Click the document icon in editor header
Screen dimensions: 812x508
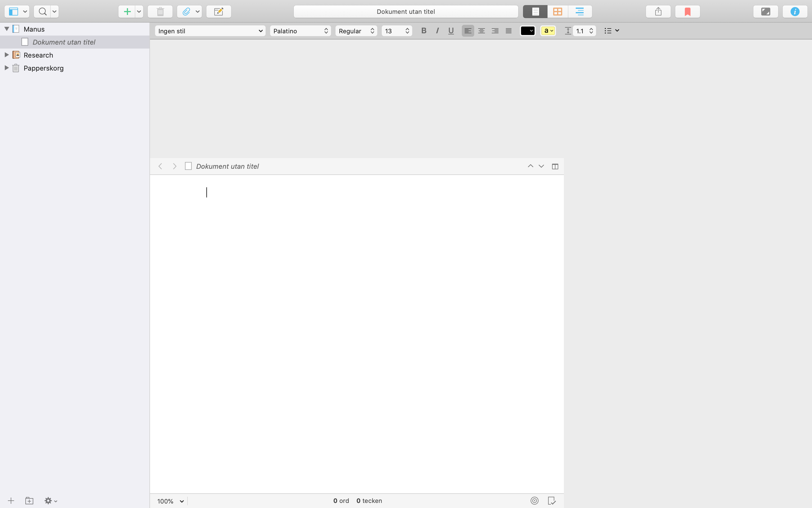coord(188,166)
